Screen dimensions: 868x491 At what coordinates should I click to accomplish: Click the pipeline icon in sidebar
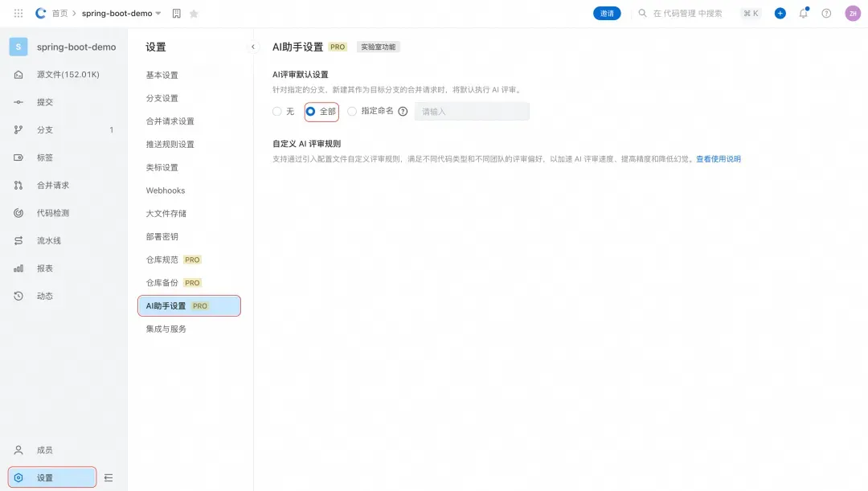[x=18, y=241]
